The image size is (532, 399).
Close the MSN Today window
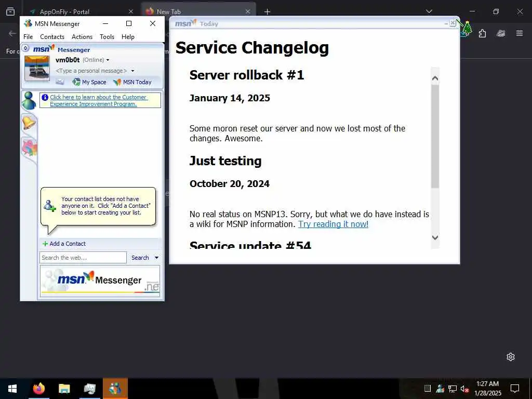453,23
